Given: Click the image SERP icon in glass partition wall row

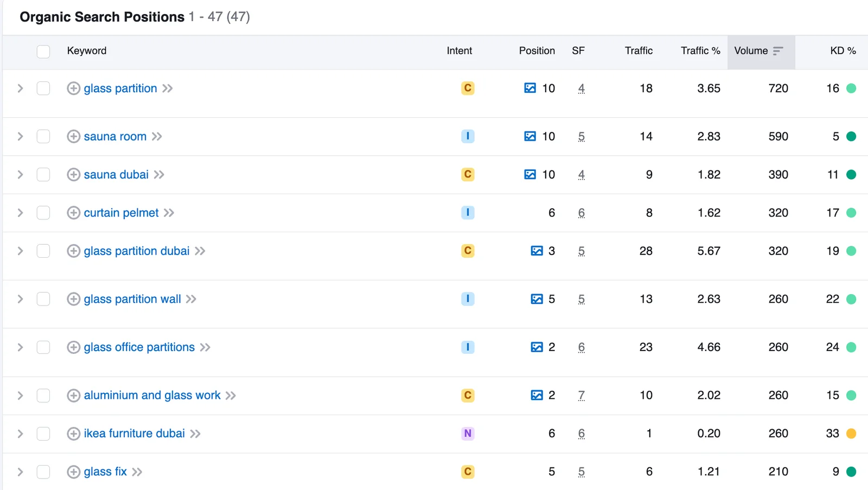Looking at the screenshot, I should pos(537,299).
